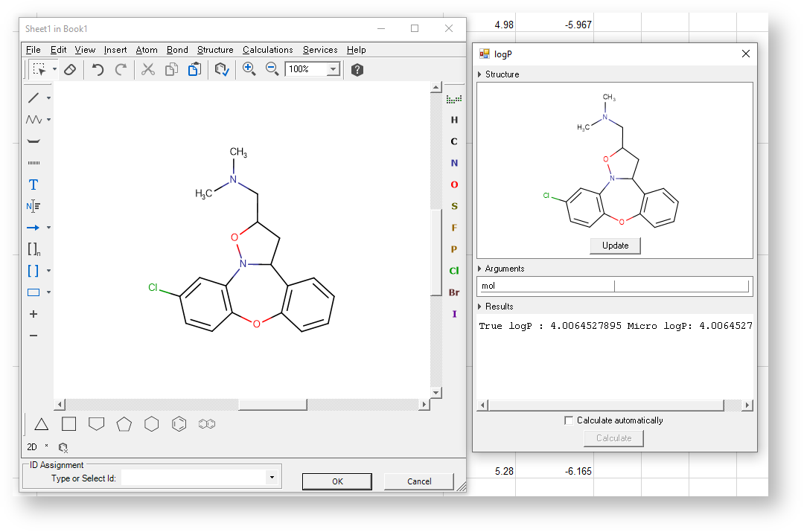Click the Undo arrow icon

click(98, 69)
